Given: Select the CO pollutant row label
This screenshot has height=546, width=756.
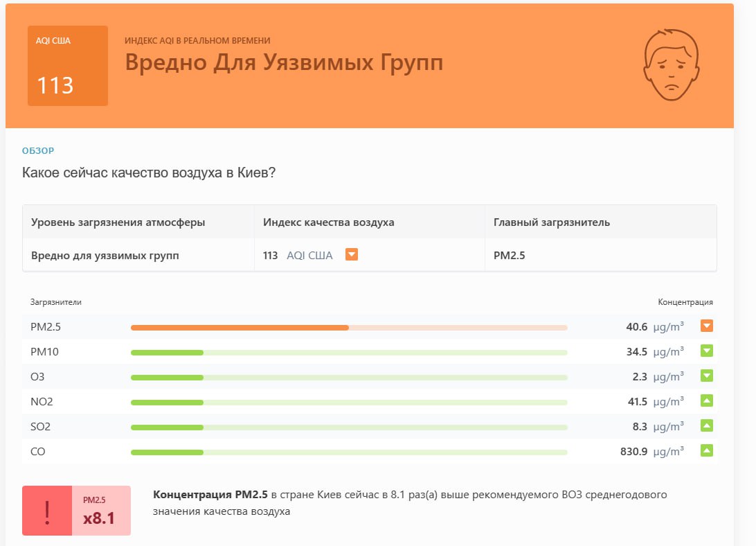Looking at the screenshot, I should tap(38, 452).
